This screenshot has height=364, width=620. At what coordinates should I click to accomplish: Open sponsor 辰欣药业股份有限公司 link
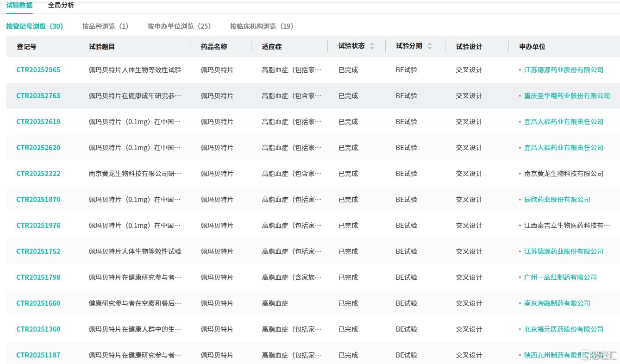[x=557, y=200]
